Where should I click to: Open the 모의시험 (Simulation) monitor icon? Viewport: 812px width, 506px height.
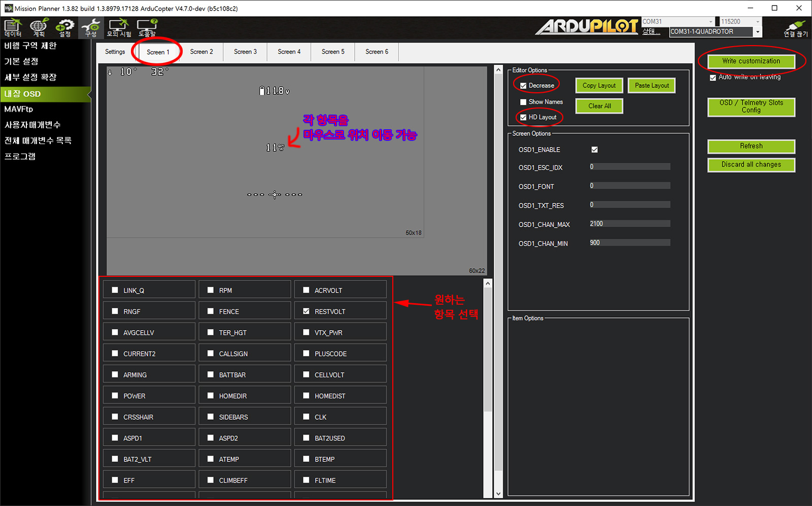pyautogui.click(x=119, y=28)
